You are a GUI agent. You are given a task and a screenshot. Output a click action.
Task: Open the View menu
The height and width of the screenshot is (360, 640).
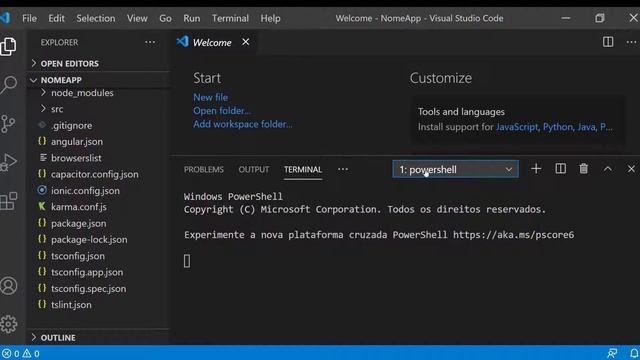[137, 18]
